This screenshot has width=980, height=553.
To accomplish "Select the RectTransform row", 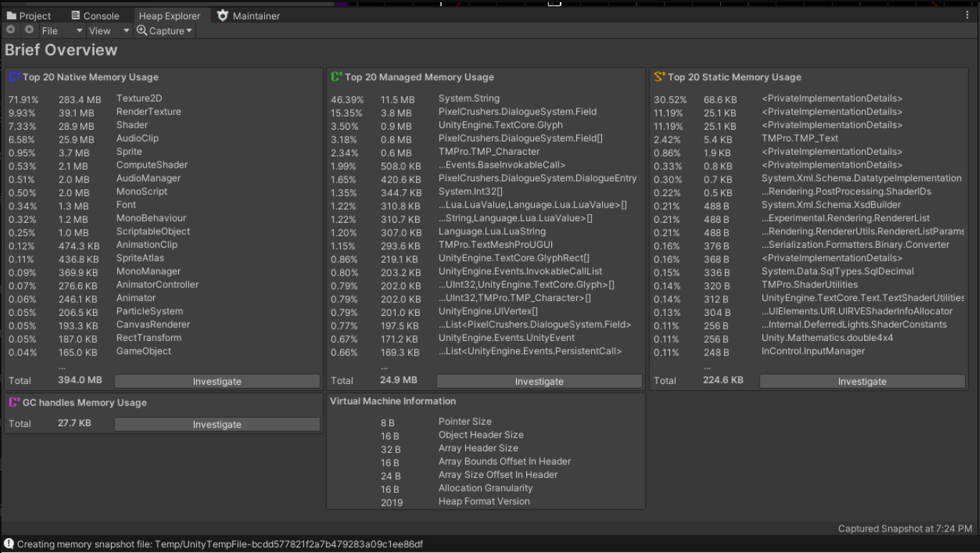I will click(164, 338).
